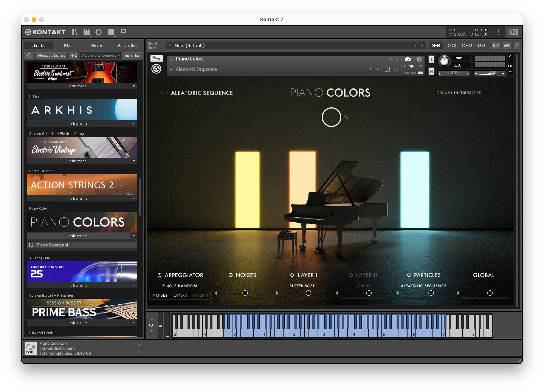Open the instrument wrench edit icon

click(x=156, y=59)
